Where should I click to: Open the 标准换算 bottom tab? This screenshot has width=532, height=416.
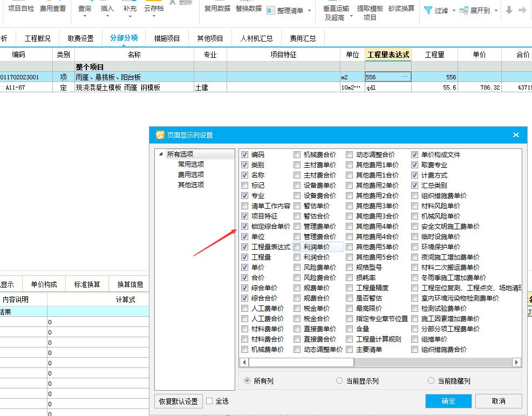(x=87, y=284)
